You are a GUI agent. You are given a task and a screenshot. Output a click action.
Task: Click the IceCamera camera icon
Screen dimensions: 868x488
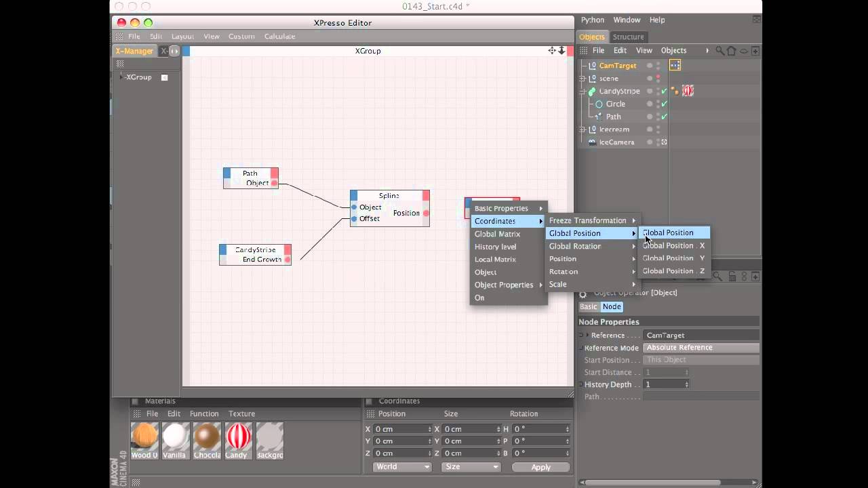(592, 142)
